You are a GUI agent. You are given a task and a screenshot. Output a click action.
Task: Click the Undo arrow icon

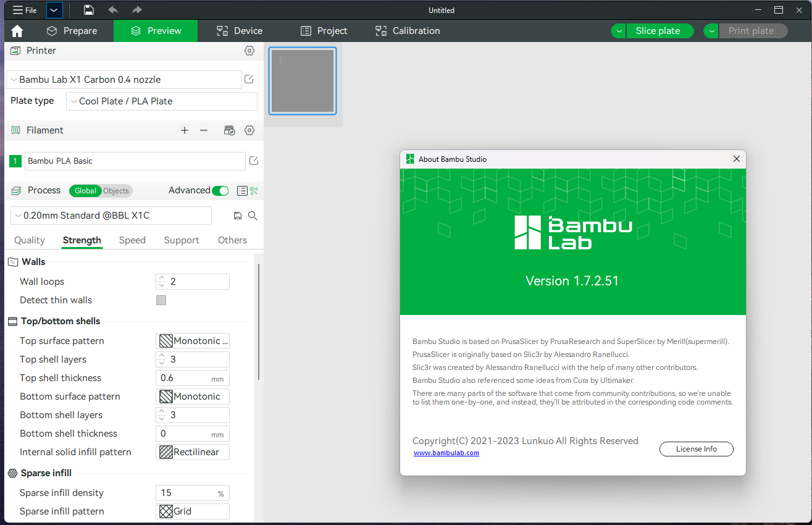(x=113, y=10)
